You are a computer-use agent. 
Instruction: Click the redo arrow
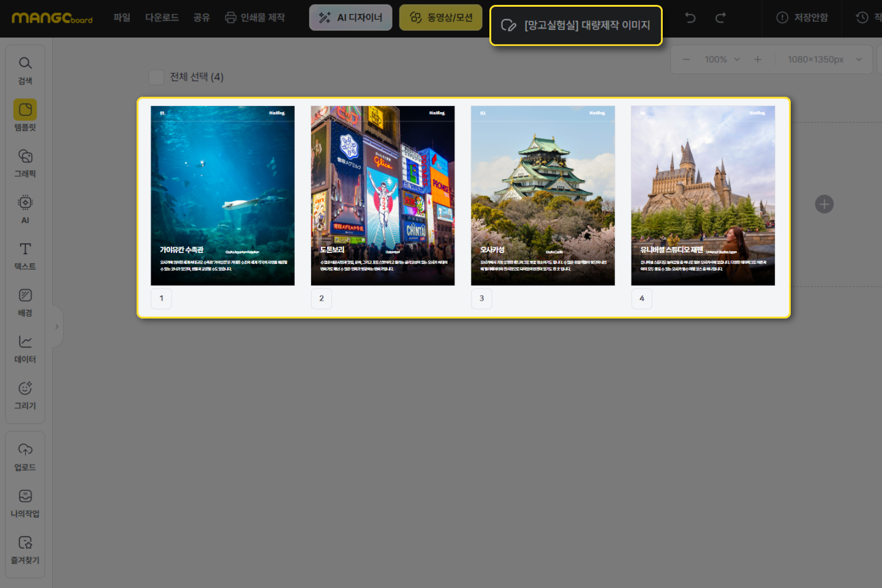tap(720, 18)
